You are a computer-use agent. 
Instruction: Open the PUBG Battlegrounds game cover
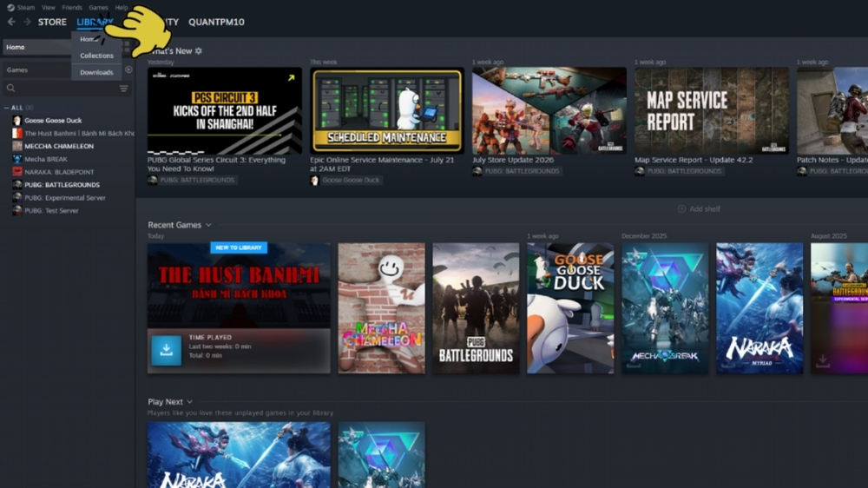[476, 308]
